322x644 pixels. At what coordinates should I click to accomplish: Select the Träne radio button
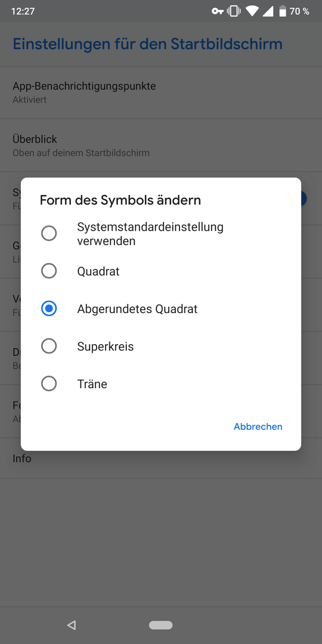pos(49,384)
